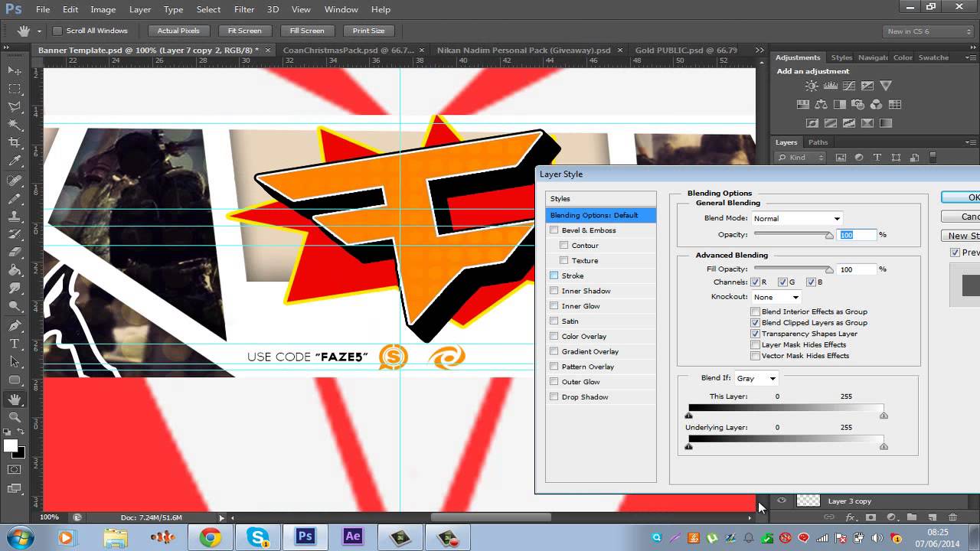Switch to CoanChristmasPack.psd document tab
The width and height of the screenshot is (980, 551).
pos(348,50)
